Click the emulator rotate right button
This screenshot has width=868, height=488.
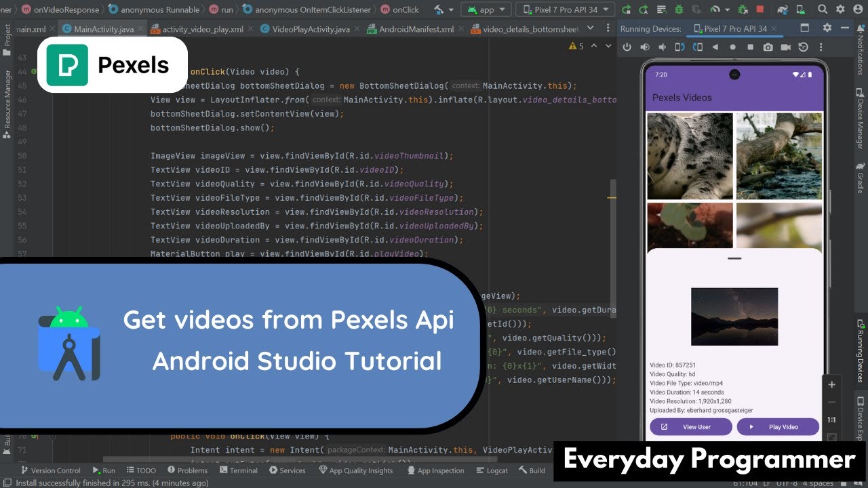[x=697, y=47]
